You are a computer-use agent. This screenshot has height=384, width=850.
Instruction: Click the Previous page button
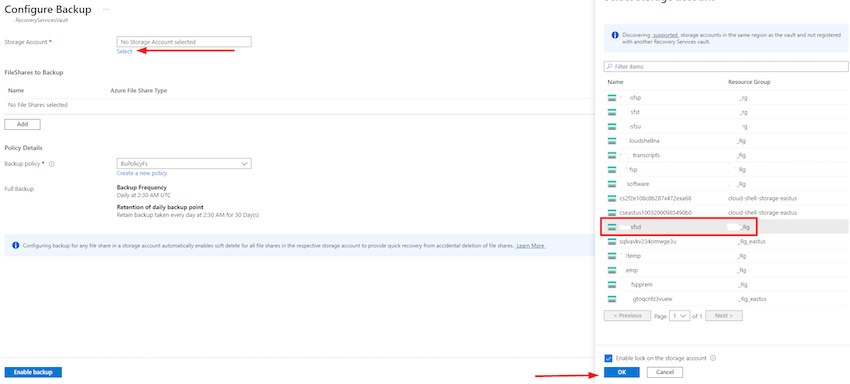point(627,316)
